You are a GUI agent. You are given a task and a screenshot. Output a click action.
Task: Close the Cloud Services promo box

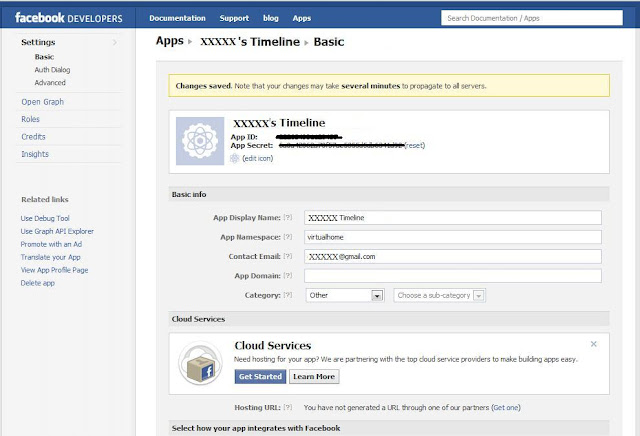pos(593,344)
